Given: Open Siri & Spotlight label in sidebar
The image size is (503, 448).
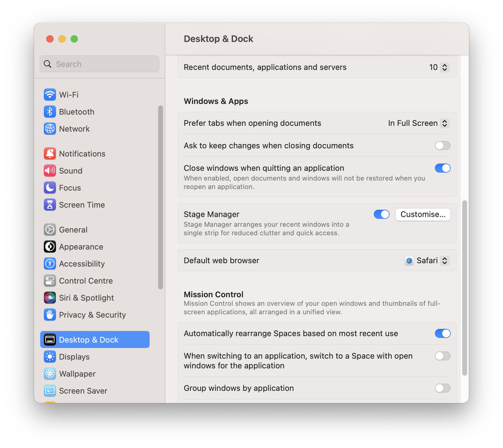Looking at the screenshot, I should (x=86, y=298).
